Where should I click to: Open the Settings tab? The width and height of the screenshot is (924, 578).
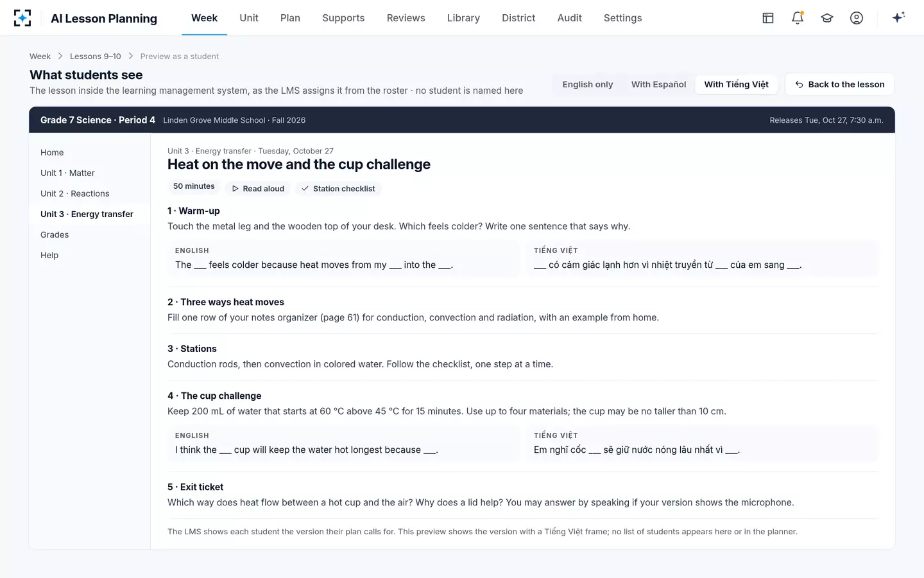[x=622, y=18]
